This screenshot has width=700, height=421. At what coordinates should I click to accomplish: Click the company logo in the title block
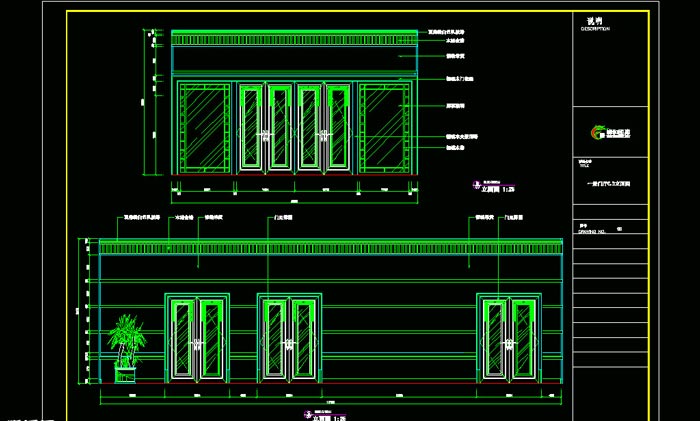(x=605, y=131)
